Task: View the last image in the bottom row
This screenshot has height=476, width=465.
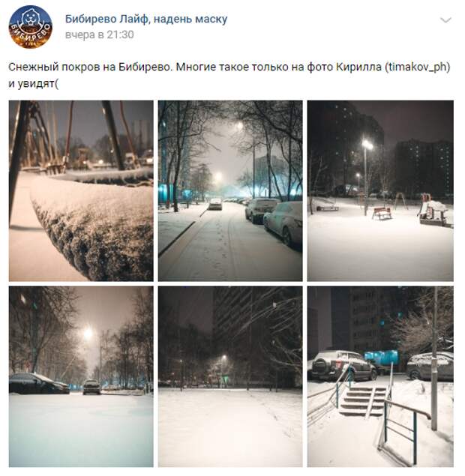Action: click(380, 376)
